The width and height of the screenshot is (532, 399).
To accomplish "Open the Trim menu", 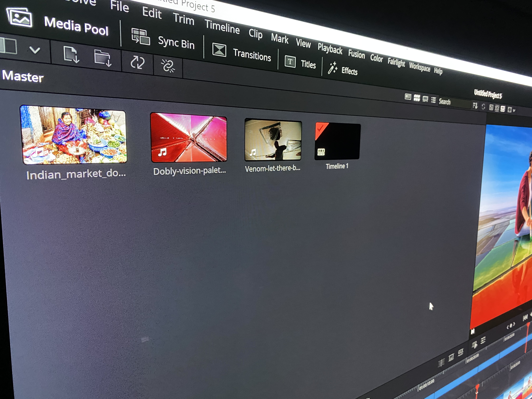I will [x=184, y=19].
